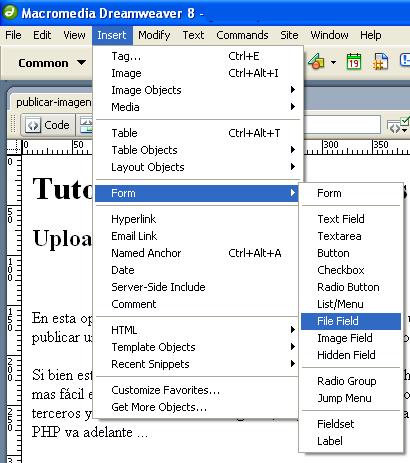Click the "PHP va adelante …" text line

(x=90, y=433)
